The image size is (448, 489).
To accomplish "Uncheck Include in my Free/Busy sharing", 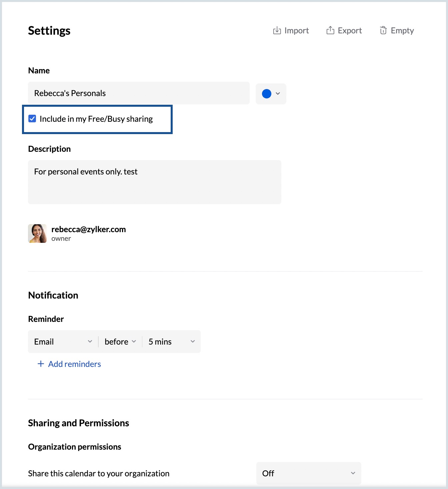I will point(32,119).
